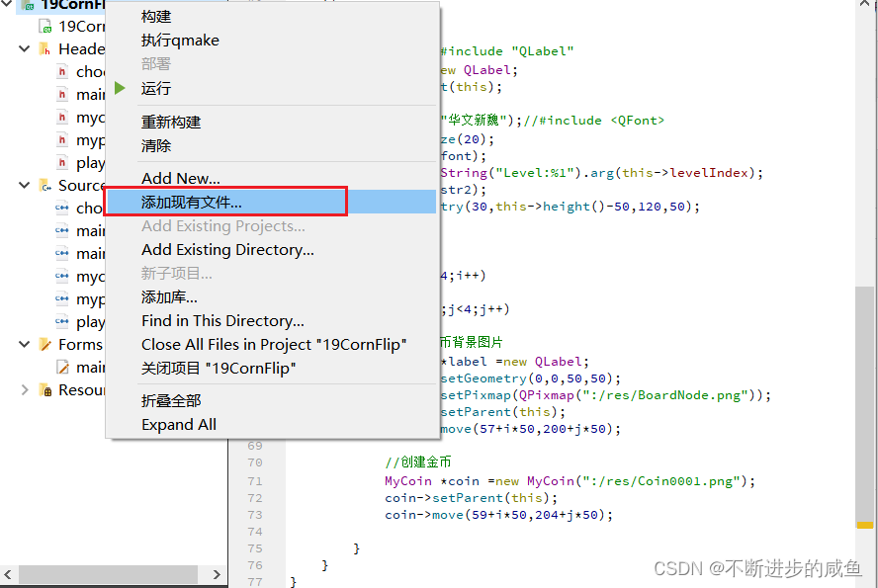Click the BoardNode.png setPixmap line
Viewport: 878px width, 588px height.
coord(606,395)
